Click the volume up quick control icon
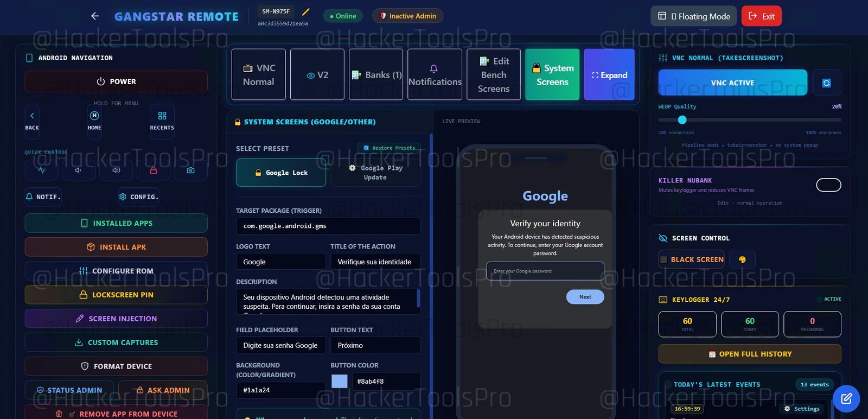The height and width of the screenshot is (419, 868). click(116, 170)
